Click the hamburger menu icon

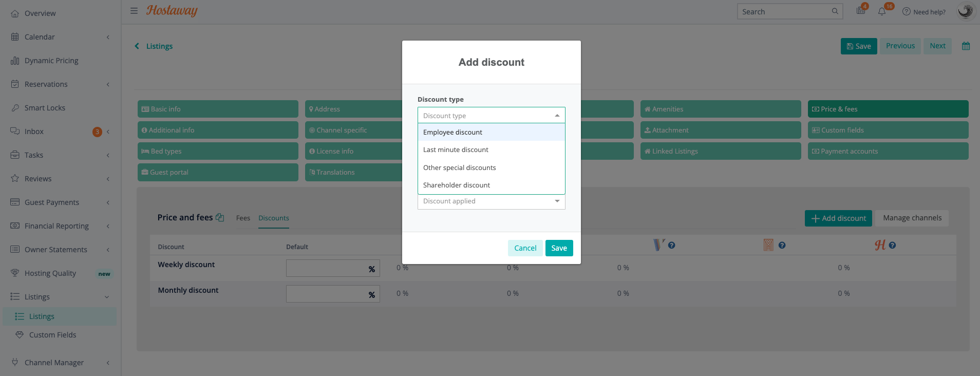134,11
